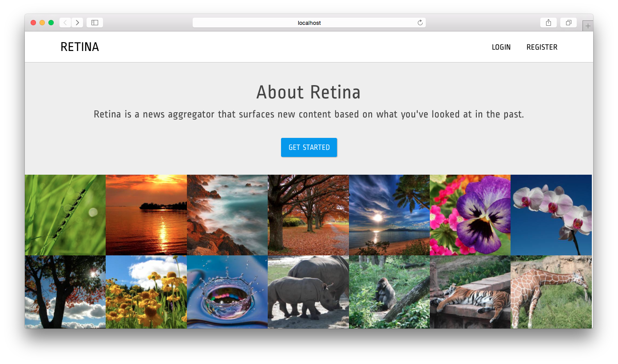Close the Safari window with red button

[33, 23]
